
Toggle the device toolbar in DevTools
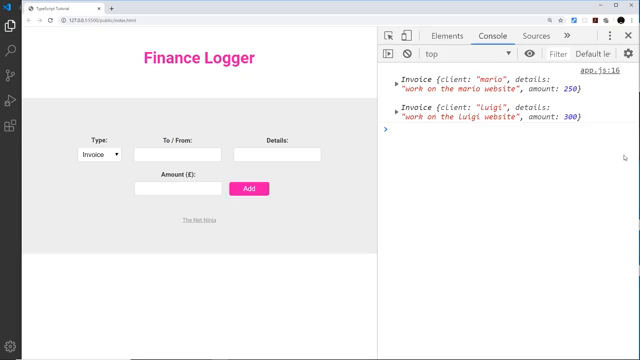click(x=406, y=36)
